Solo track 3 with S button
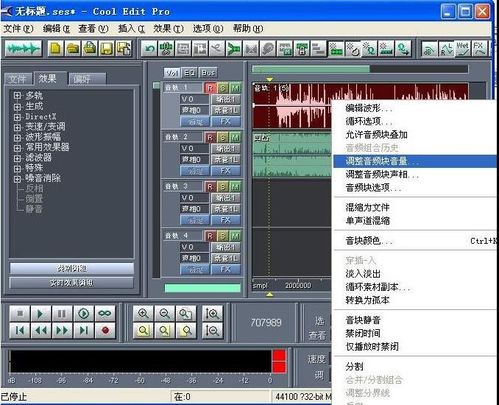This screenshot has width=499, height=405. pyautogui.click(x=223, y=187)
